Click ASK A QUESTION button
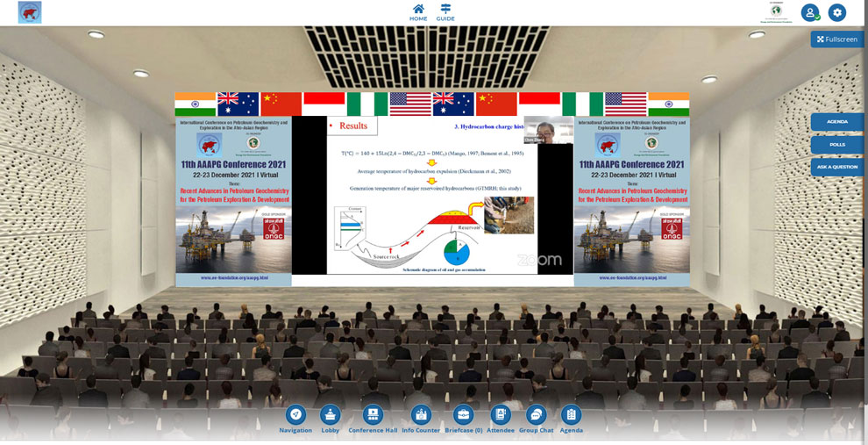 (x=837, y=167)
